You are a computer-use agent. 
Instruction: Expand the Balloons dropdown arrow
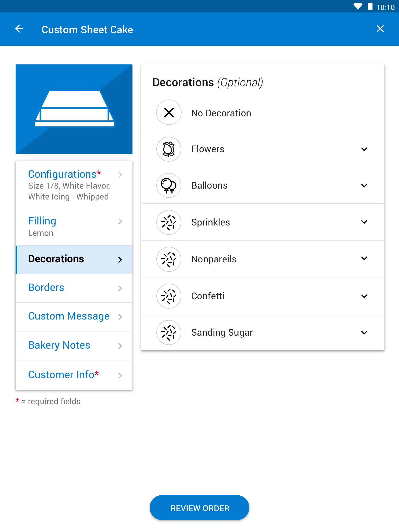point(364,185)
